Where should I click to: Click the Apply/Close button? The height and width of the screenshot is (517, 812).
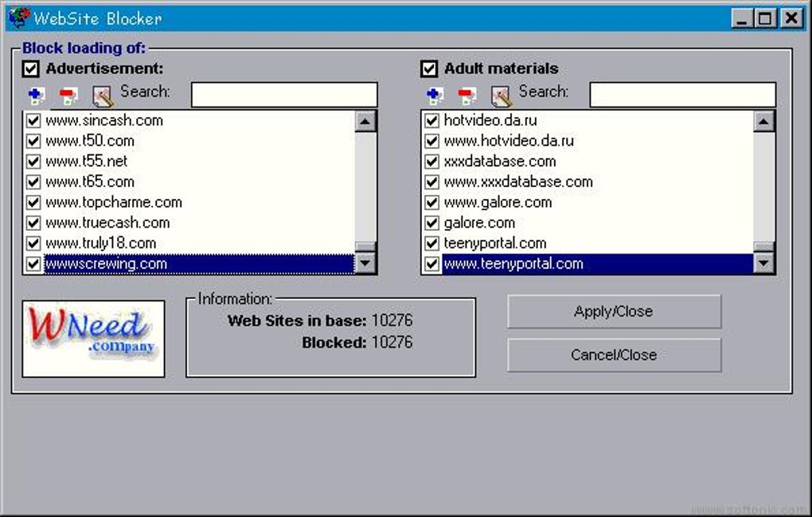tap(615, 312)
